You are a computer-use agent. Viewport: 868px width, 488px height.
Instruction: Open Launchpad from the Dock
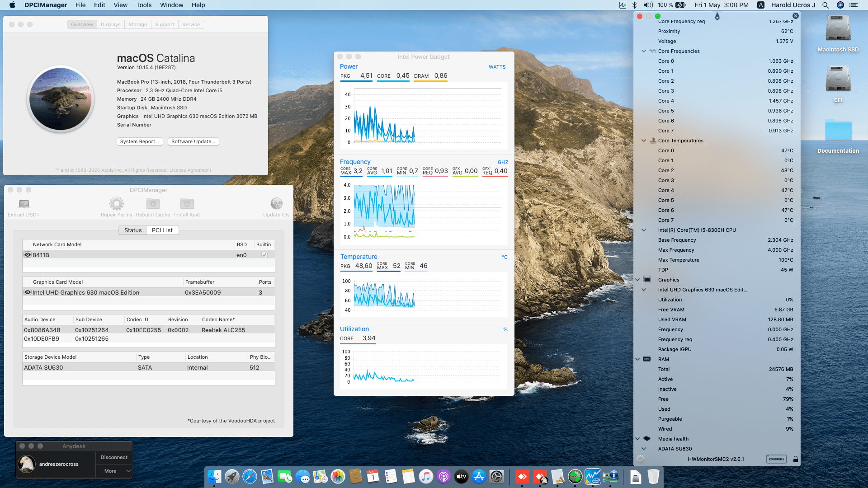click(232, 476)
